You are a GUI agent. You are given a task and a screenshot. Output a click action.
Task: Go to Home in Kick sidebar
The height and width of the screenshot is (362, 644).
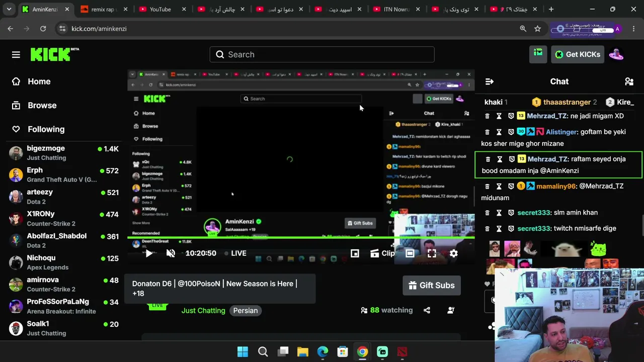(x=31, y=81)
